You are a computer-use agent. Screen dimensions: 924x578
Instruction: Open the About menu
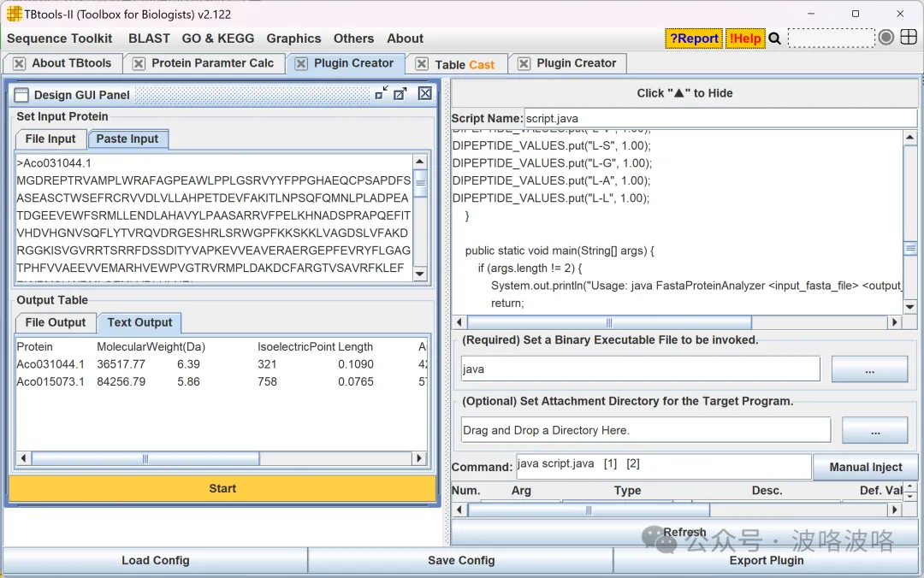pos(405,38)
